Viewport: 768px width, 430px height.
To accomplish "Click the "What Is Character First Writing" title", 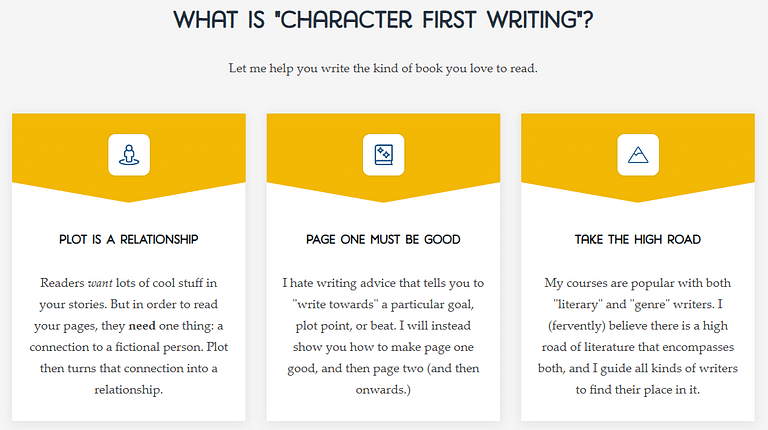I will [x=383, y=20].
